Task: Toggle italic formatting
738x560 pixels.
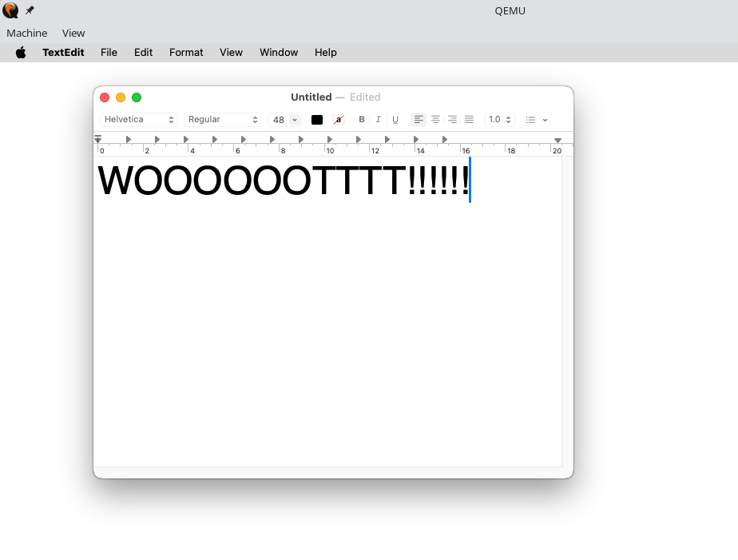Action: pos(378,120)
